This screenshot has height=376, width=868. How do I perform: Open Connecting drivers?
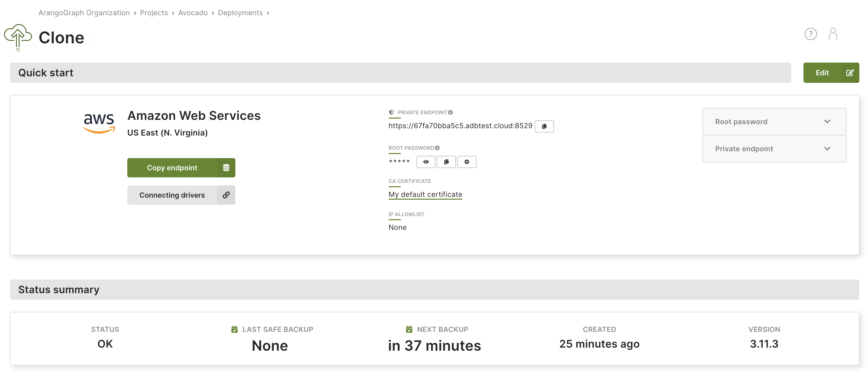pyautogui.click(x=181, y=195)
